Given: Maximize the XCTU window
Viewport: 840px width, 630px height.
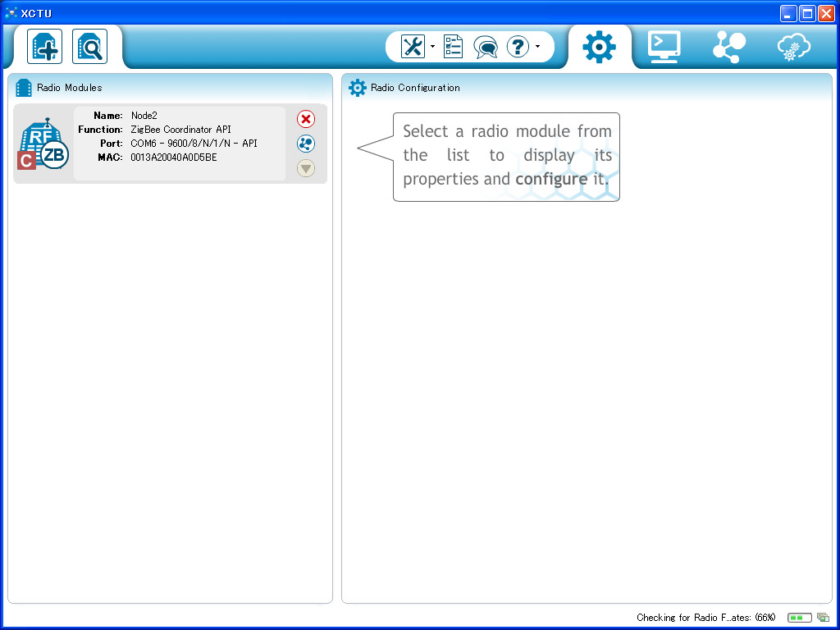Looking at the screenshot, I should [x=807, y=13].
